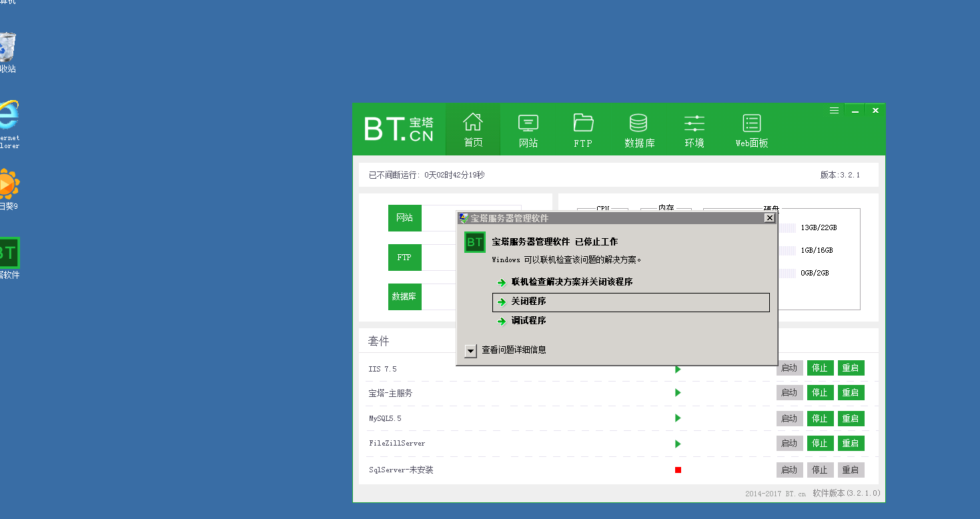
Task: Open the BT software desktop shortcut
Action: (x=9, y=259)
